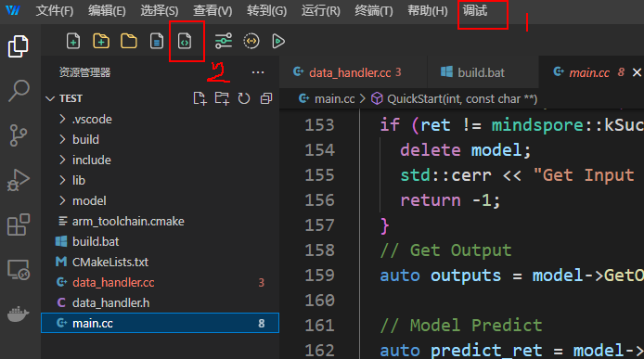The image size is (644, 359).
Task: Open the 文件(F) menu
Action: pos(55,11)
